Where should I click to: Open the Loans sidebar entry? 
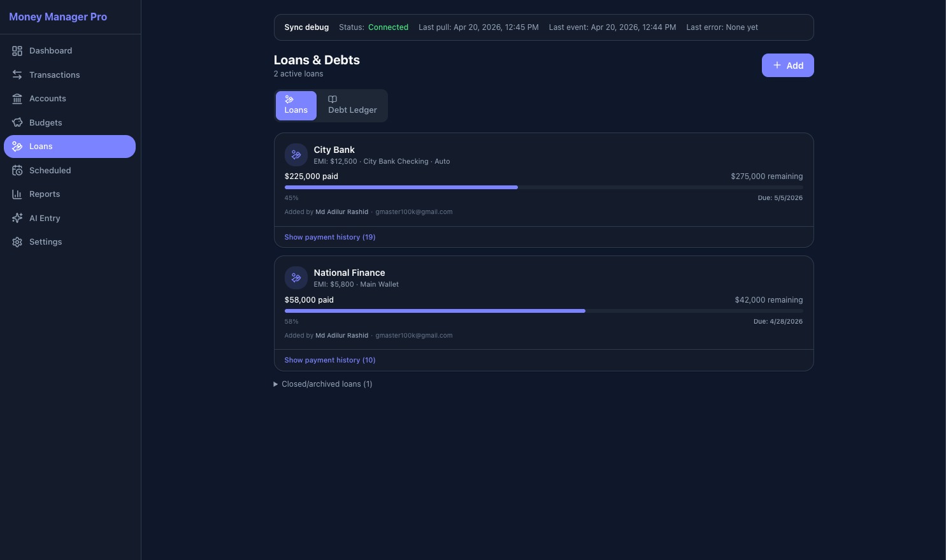point(41,147)
